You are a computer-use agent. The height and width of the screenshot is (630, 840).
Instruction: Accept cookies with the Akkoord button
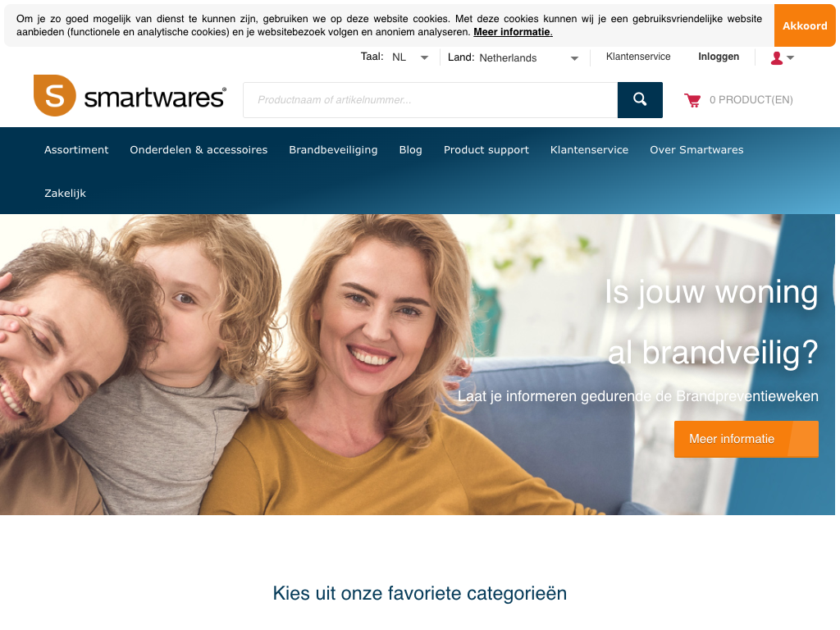pos(805,25)
